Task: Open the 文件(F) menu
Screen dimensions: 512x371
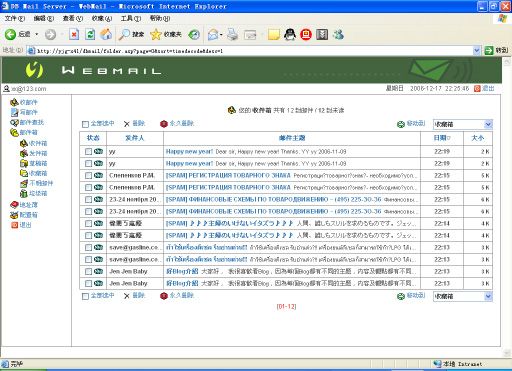Action: click(x=15, y=18)
